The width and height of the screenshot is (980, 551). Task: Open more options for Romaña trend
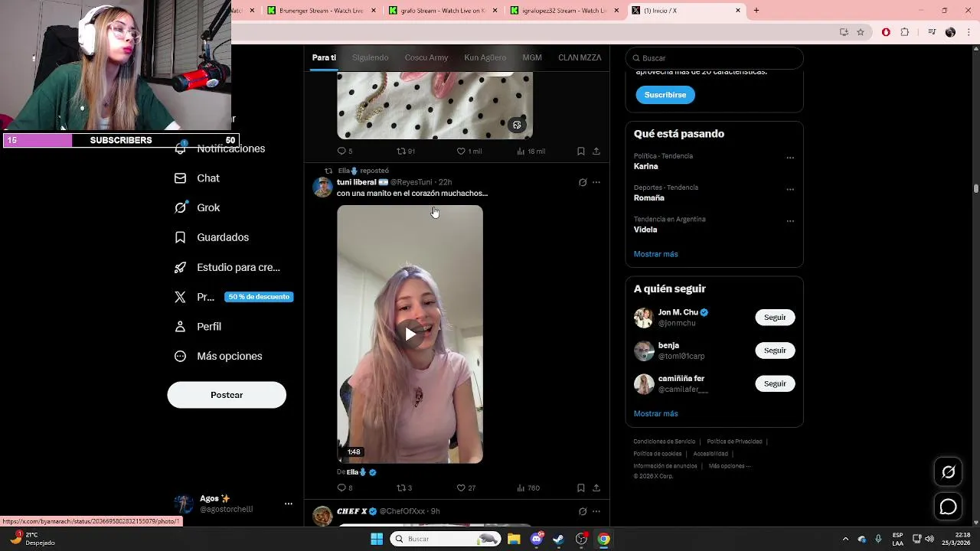(x=790, y=189)
